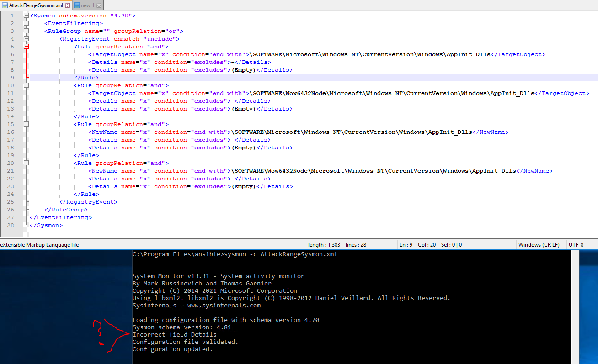Collapse the RegistryEvent element on line 4
The height and width of the screenshot is (364, 598).
pos(26,38)
